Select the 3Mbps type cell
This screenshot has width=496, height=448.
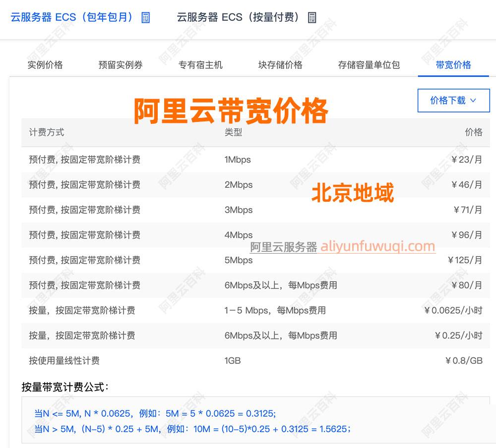pyautogui.click(x=239, y=210)
